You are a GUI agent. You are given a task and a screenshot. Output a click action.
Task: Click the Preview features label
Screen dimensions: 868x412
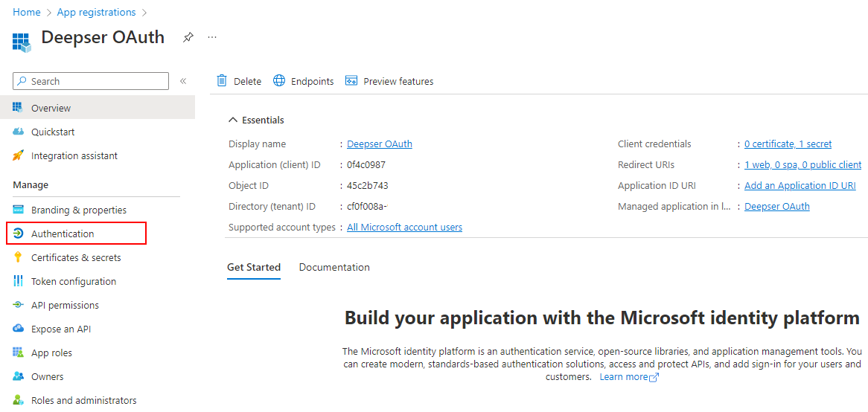point(398,81)
